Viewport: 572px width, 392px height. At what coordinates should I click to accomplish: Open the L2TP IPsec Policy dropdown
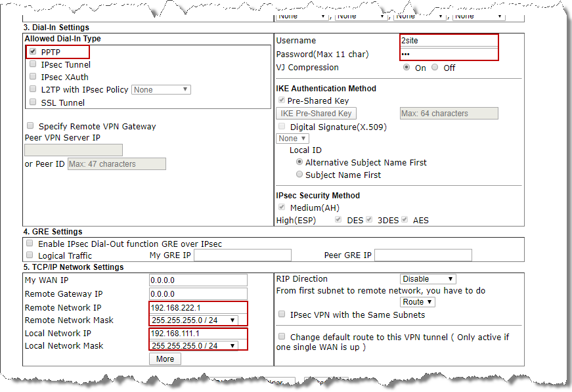coord(161,89)
